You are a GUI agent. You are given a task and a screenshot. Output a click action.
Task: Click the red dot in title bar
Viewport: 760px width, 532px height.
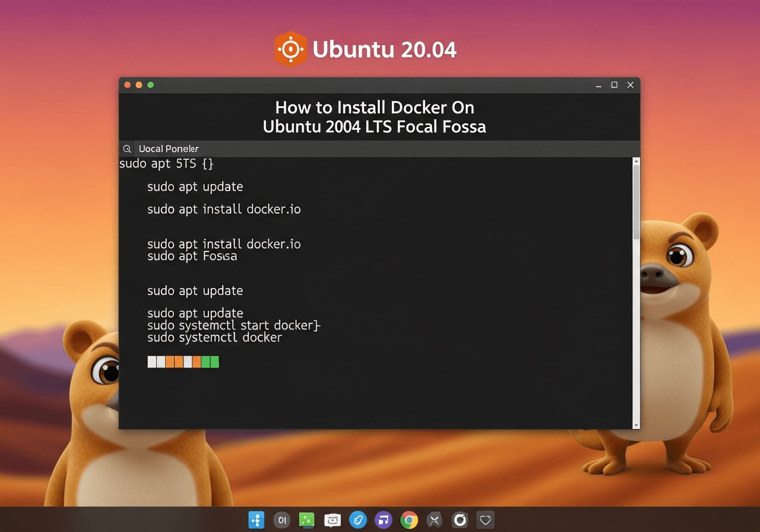click(x=127, y=85)
